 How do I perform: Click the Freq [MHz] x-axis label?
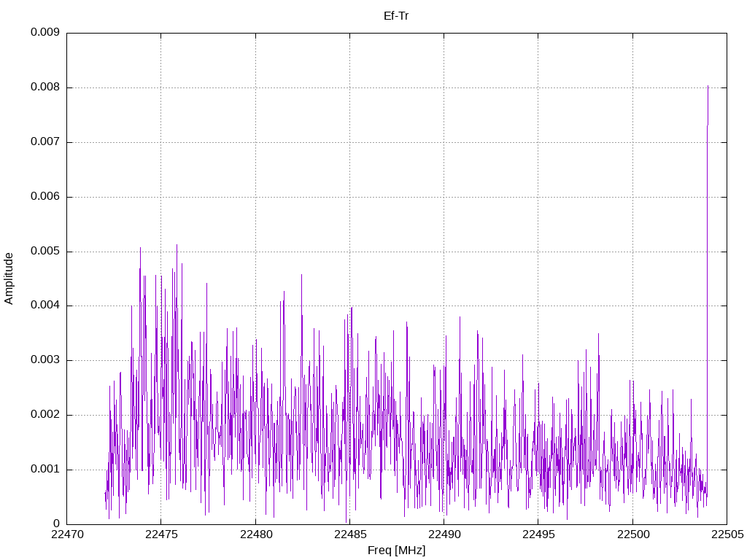click(396, 551)
